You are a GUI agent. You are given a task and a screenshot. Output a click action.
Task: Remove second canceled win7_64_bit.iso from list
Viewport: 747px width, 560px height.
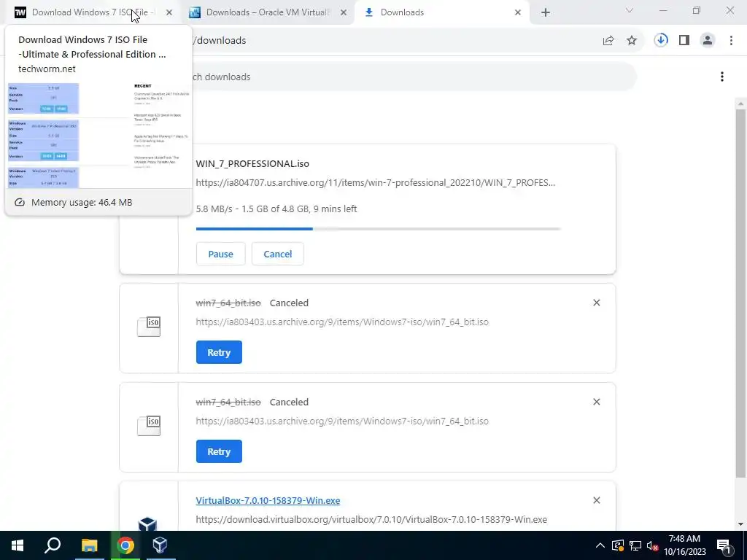[x=597, y=402]
